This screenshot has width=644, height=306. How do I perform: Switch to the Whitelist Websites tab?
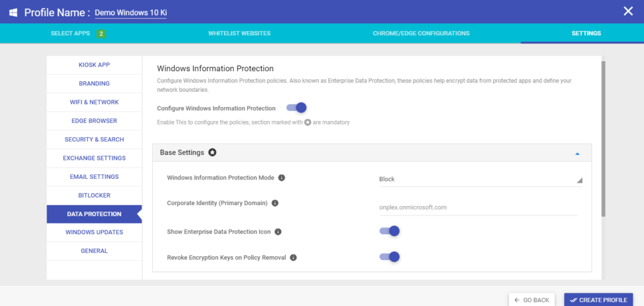[240, 33]
